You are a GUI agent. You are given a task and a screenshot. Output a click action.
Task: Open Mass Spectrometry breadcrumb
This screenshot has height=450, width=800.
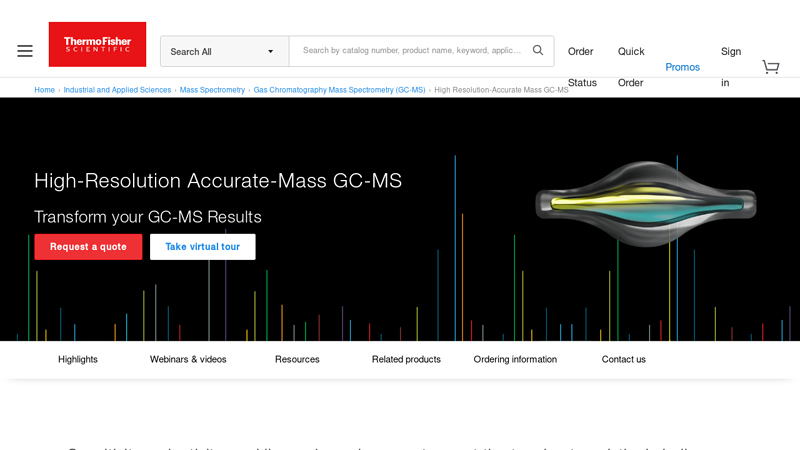click(212, 90)
